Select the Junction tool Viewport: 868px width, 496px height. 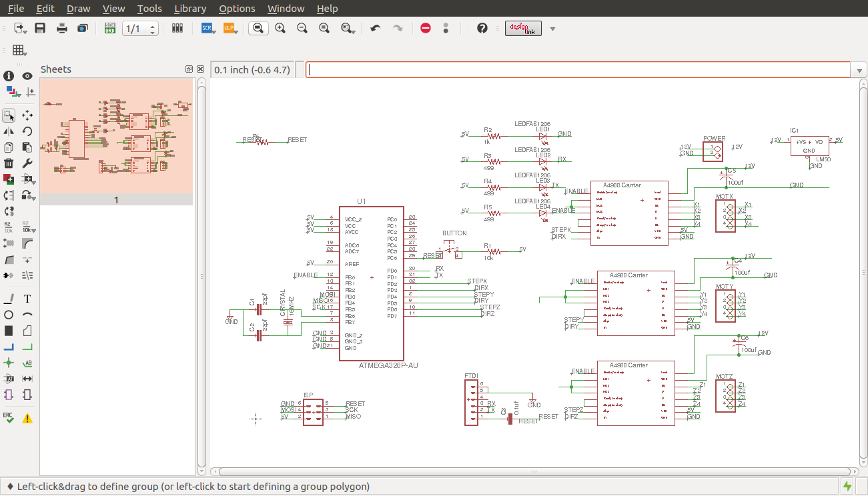click(9, 363)
